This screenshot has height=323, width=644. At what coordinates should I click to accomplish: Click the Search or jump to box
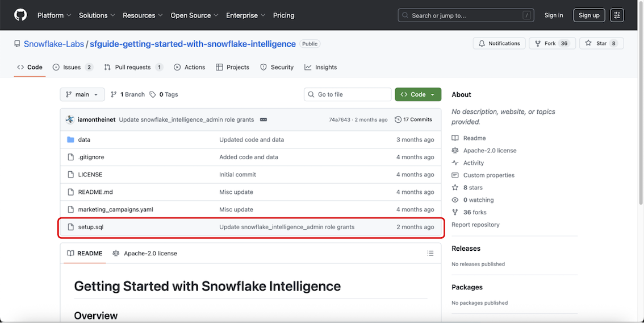click(466, 15)
